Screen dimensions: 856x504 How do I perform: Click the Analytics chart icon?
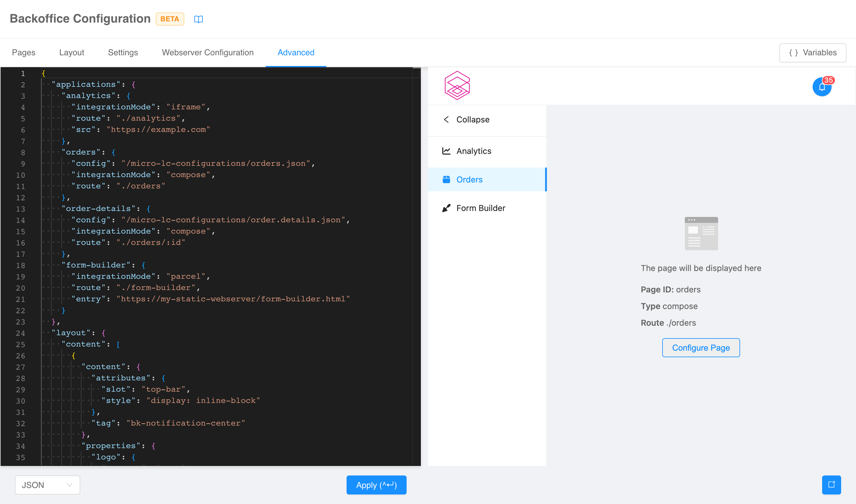pos(446,151)
